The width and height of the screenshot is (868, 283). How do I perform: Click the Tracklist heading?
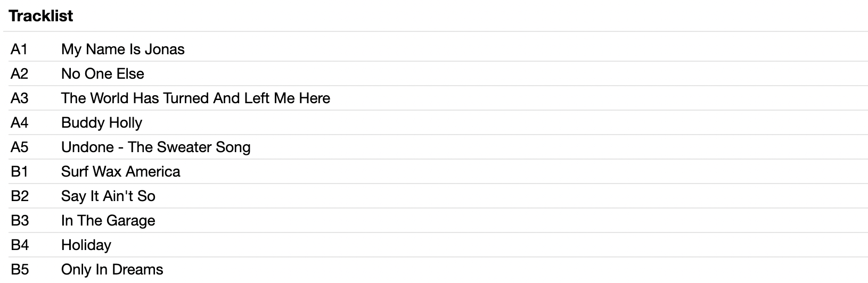(x=41, y=16)
